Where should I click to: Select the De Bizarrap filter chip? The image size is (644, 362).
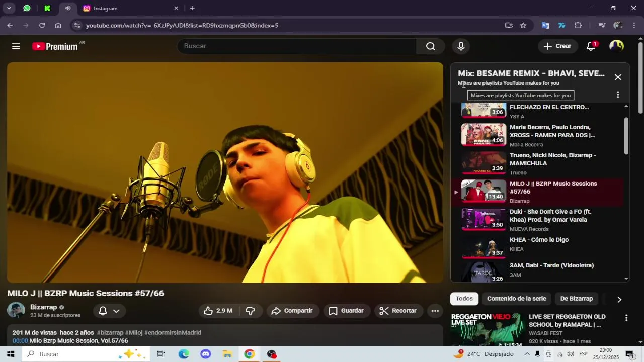click(x=577, y=299)
